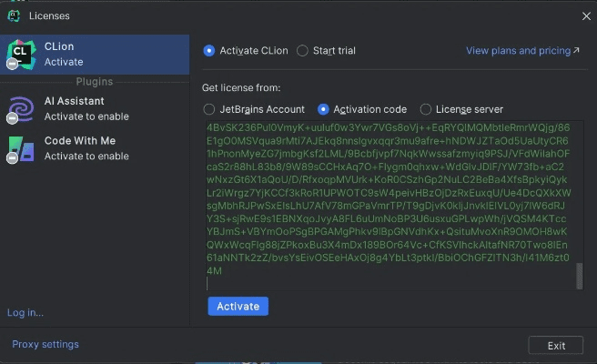
Task: Click the CLion product icon in sidebar
Action: (21, 54)
